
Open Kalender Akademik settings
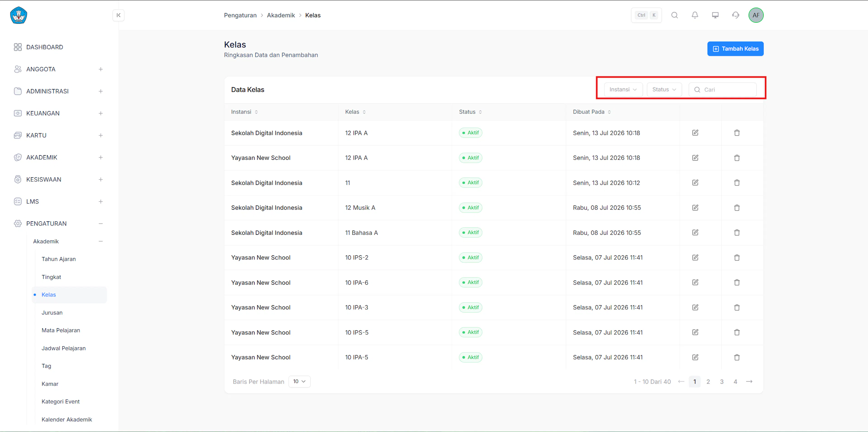(x=67, y=419)
